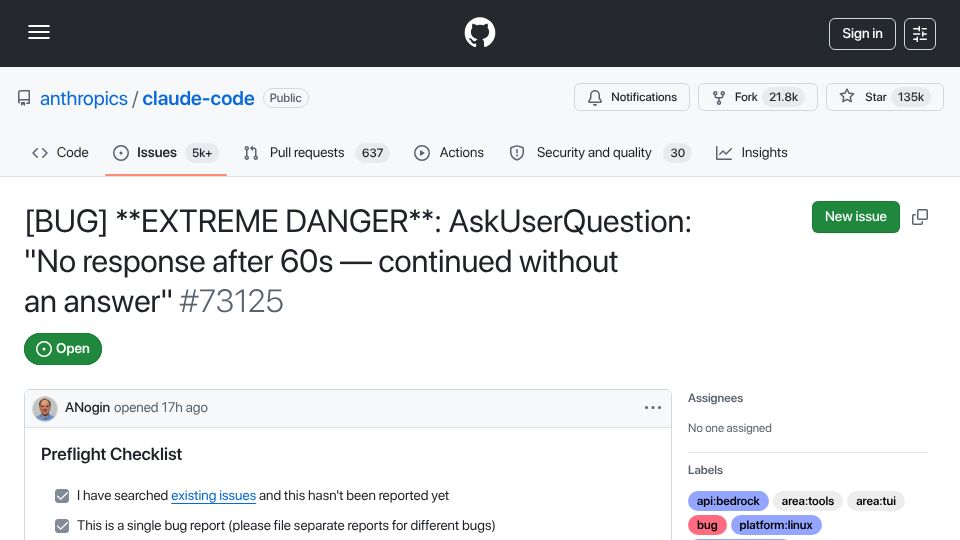Open the Actions tab
The image size is (960, 540).
tap(449, 152)
